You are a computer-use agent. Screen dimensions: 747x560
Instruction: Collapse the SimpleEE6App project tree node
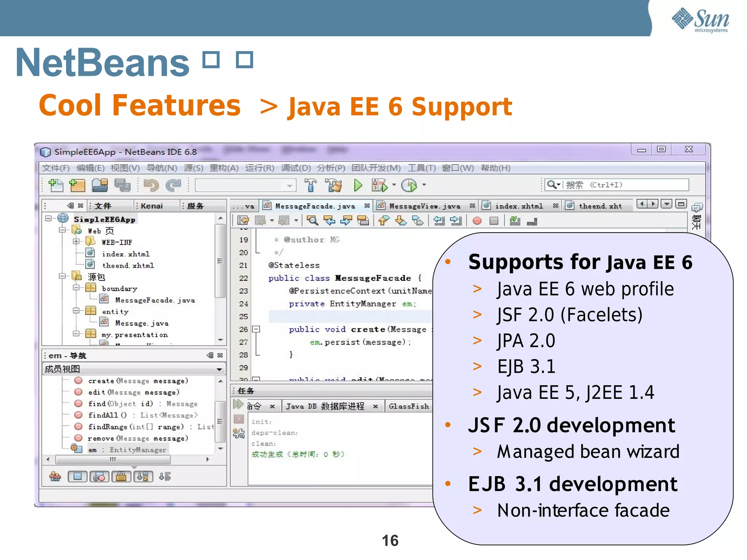click(x=48, y=219)
